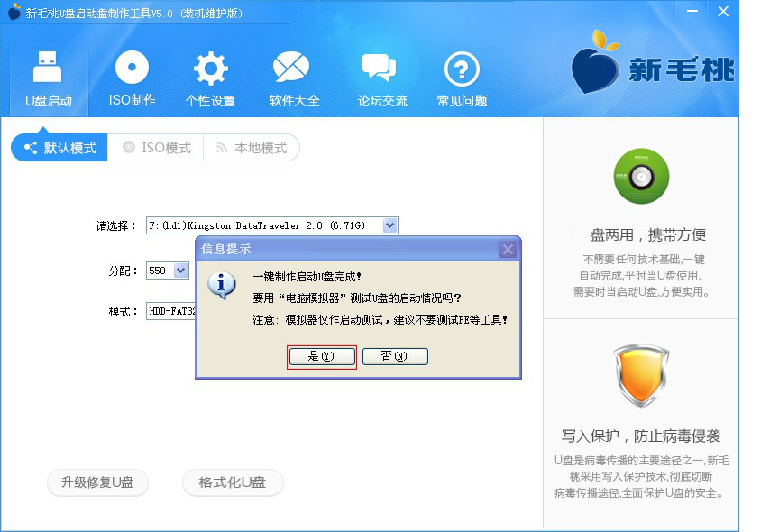Click the app icon in title bar
Image resolution: width=779 pixels, height=532 pixels.
15,12
